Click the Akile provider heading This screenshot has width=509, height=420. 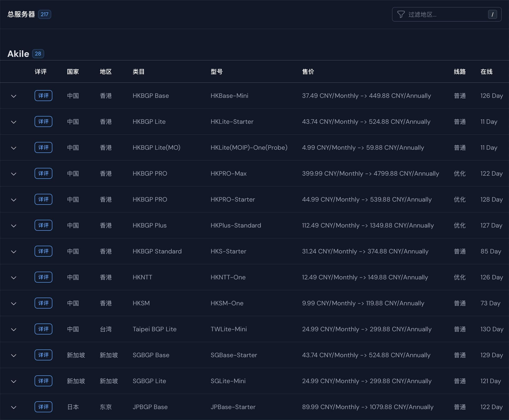pos(18,54)
